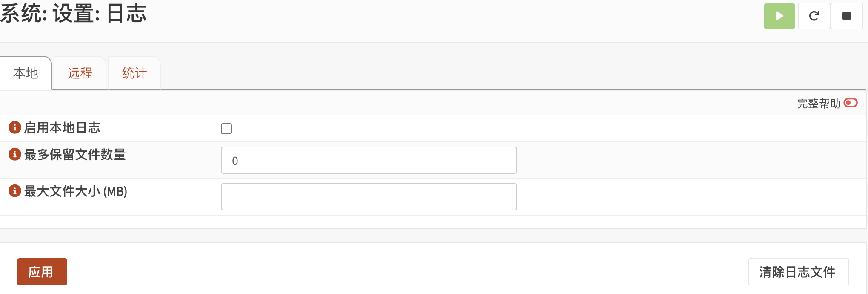Click the 完整帮助 label text
This screenshot has width=868, height=294.
pos(818,104)
